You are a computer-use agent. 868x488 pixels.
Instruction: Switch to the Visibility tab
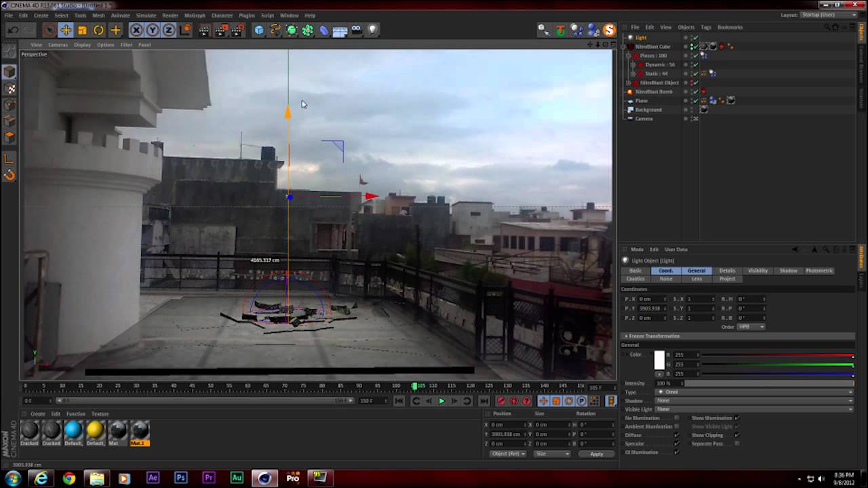pos(757,270)
